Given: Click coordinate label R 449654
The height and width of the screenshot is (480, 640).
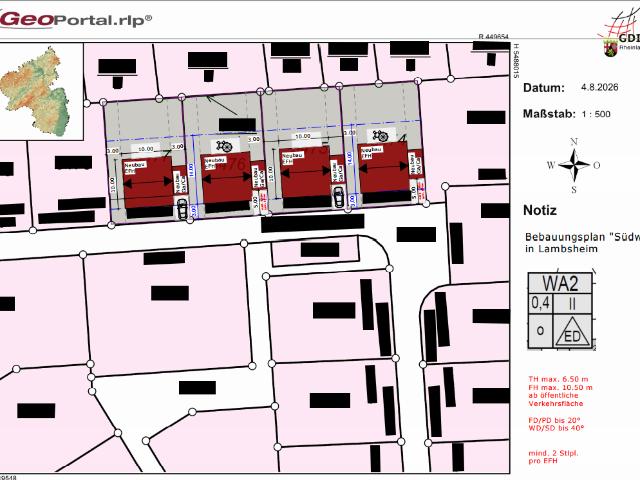Looking at the screenshot, I should point(493,37).
